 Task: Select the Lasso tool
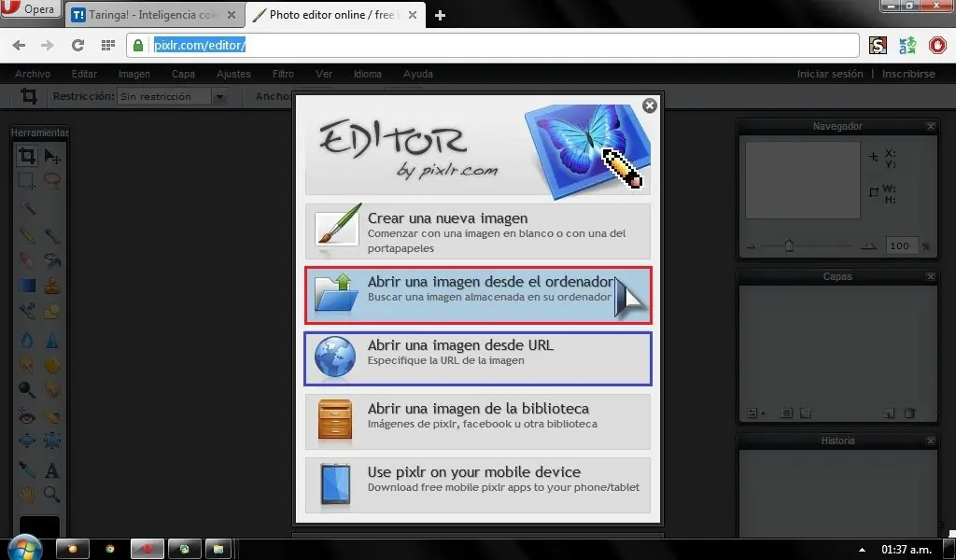pos(52,181)
